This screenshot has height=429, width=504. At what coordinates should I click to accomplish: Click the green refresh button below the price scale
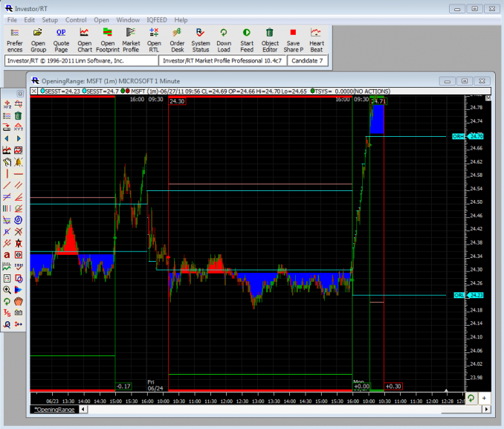pyautogui.click(x=470, y=399)
